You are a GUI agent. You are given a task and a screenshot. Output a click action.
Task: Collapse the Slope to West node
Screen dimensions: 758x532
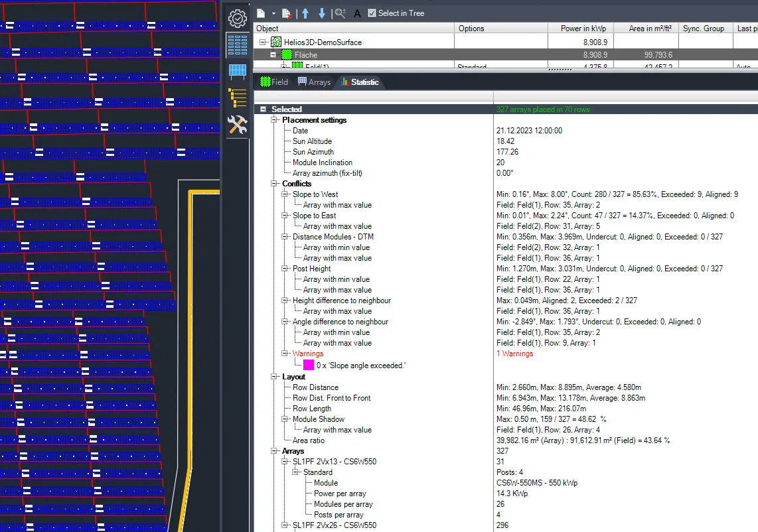click(285, 194)
